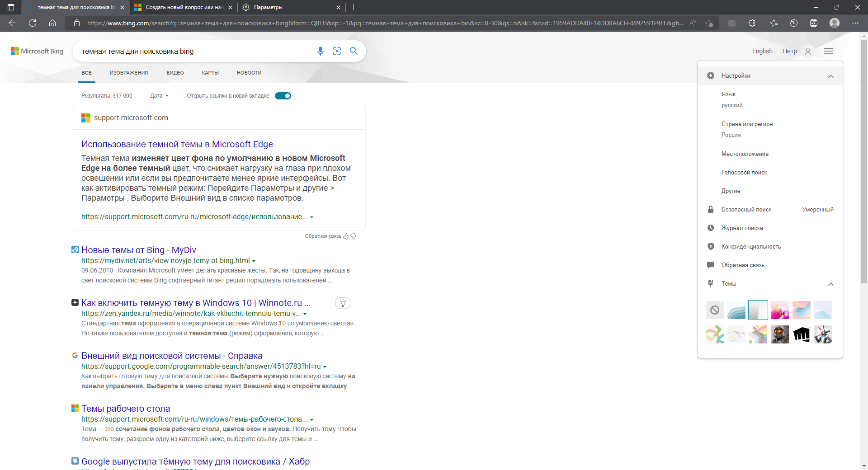Switch to Параметры browser tab
Image resolution: width=868 pixels, height=470 pixels.
tap(291, 7)
